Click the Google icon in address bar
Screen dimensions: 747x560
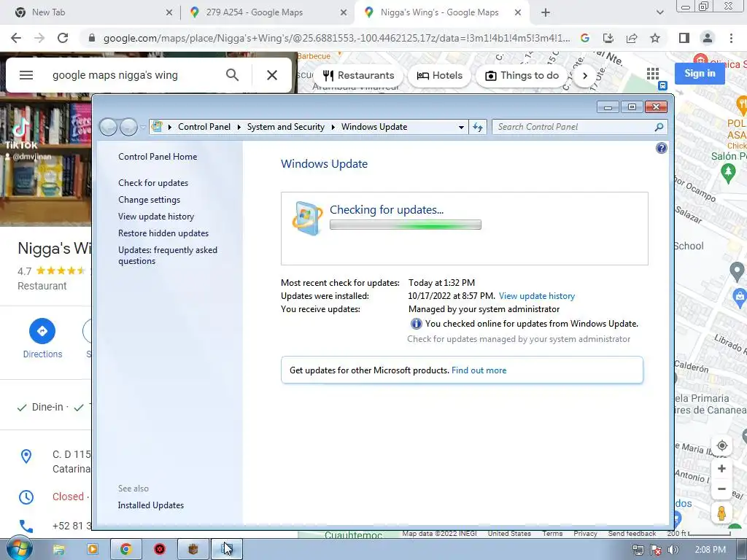[x=585, y=38]
